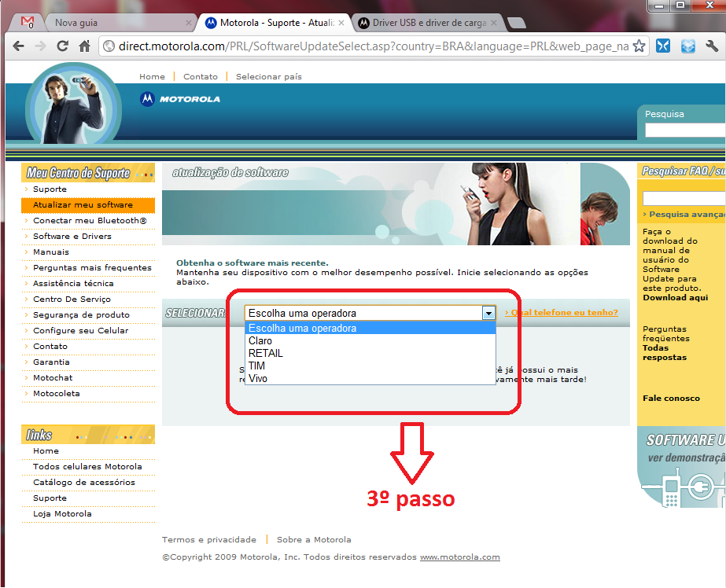Viewport: 726px width, 588px height.
Task: Switch to the Gmail pinned tab
Action: (28, 22)
